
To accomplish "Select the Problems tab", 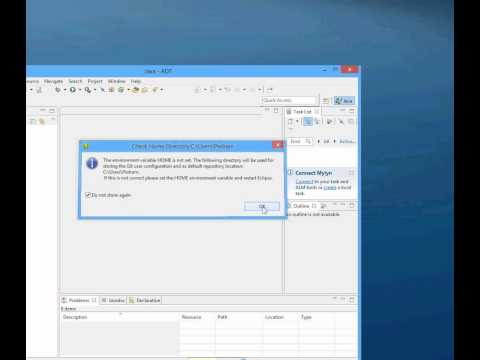I will 79,300.
